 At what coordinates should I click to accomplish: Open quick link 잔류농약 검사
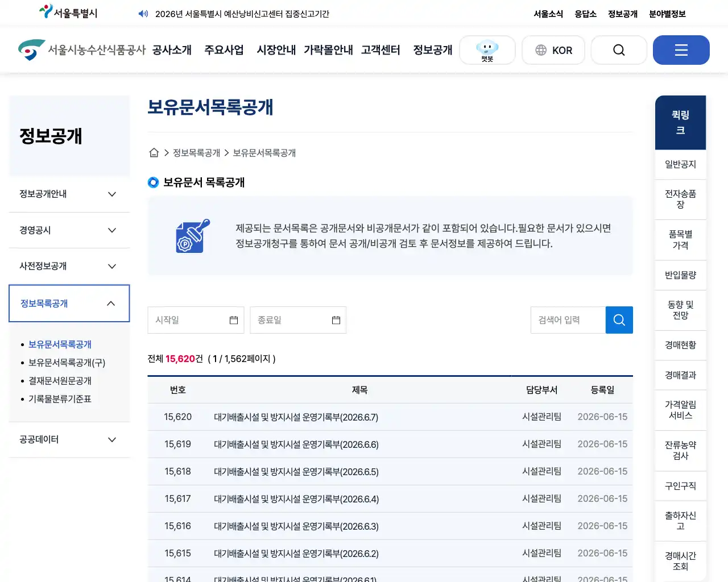[681, 451]
